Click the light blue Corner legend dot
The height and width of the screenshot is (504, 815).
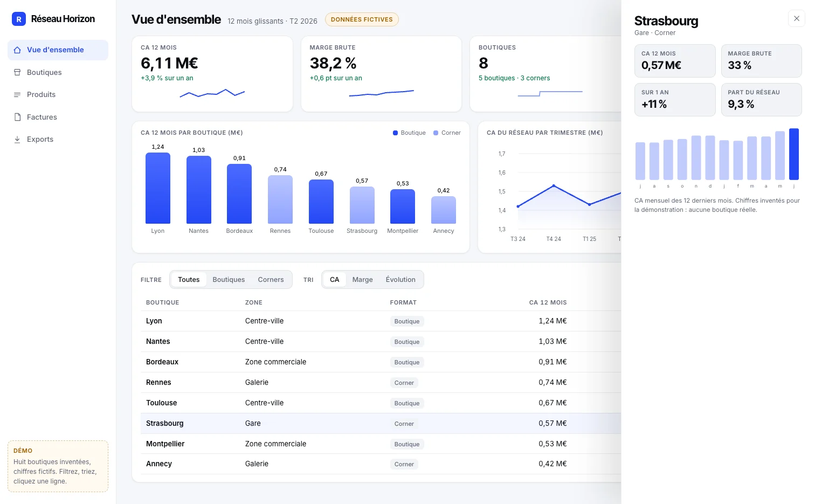436,133
